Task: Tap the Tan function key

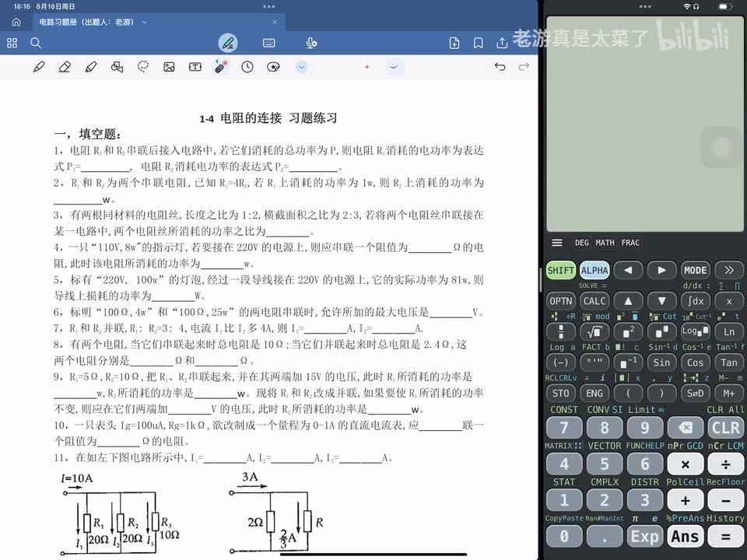Action: (x=729, y=362)
